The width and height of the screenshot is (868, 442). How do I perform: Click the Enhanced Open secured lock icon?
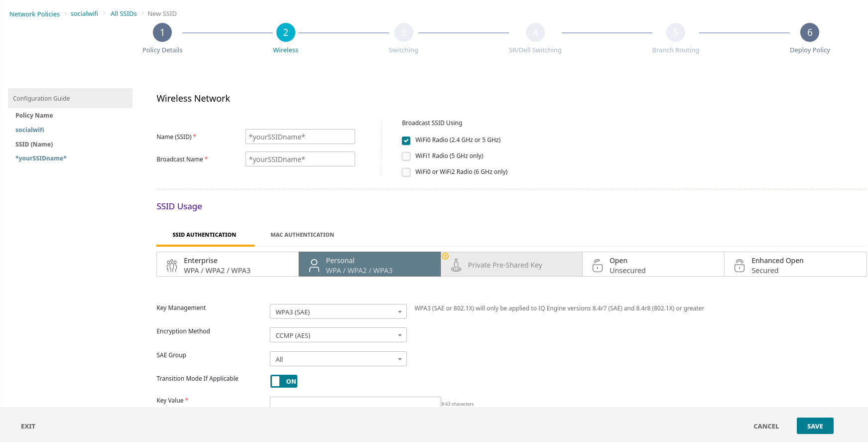click(x=740, y=266)
